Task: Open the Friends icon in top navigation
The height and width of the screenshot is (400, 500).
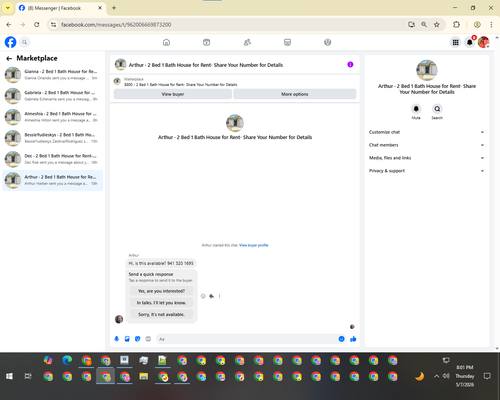Action: tap(247, 42)
